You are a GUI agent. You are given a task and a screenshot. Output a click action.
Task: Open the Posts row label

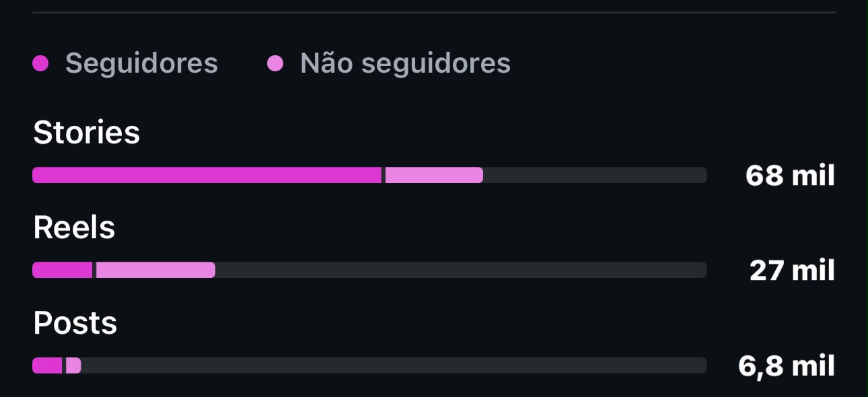coord(75,323)
